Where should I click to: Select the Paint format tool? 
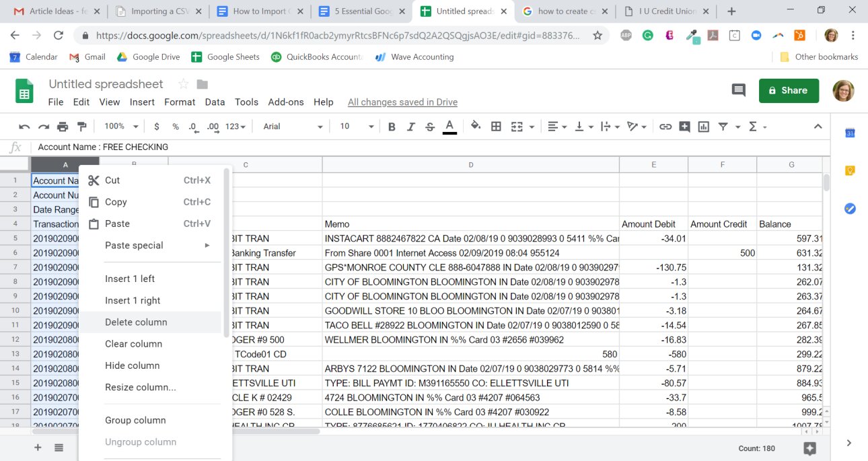pos(82,126)
